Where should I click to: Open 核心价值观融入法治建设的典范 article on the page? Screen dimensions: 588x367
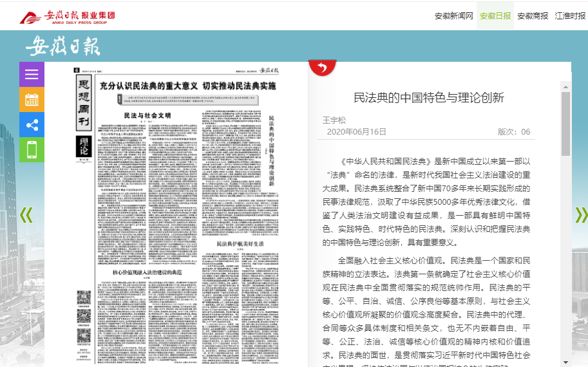pyautogui.click(x=147, y=272)
